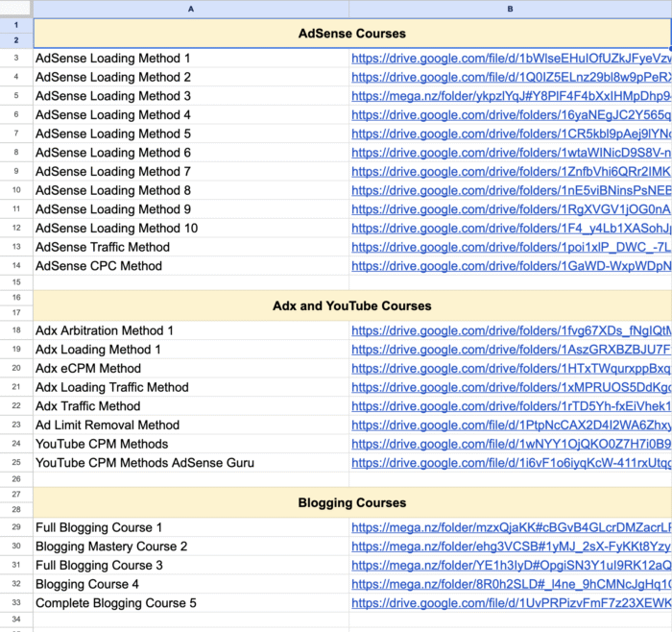Select cell 'AdSense Loading Method 3'

(x=191, y=96)
